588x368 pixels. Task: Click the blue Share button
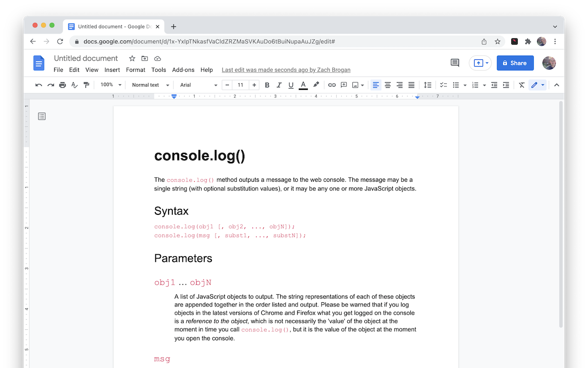click(515, 63)
